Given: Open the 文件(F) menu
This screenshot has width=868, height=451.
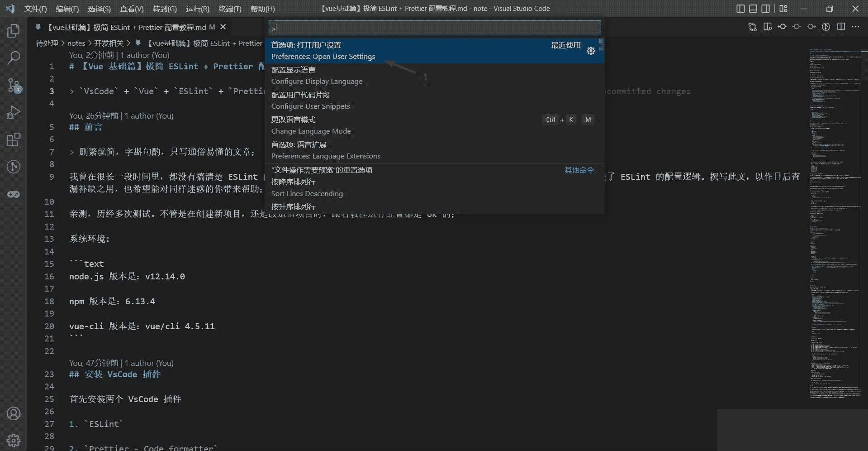Looking at the screenshot, I should pos(35,9).
